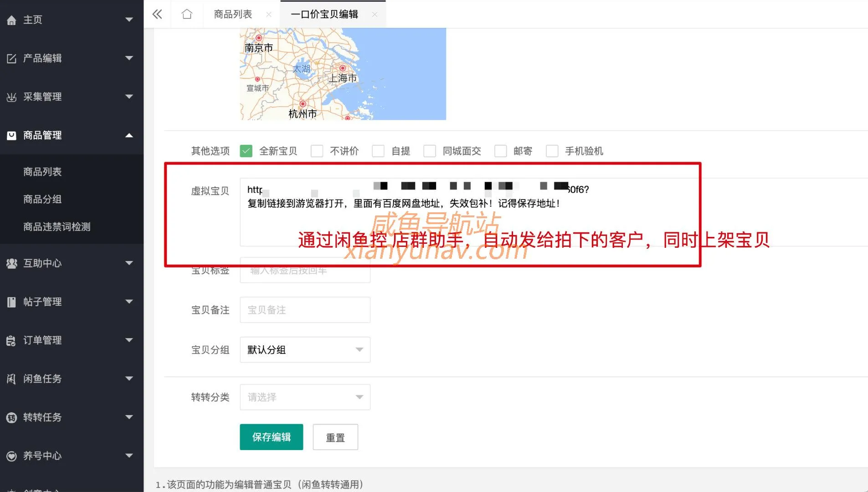Click inside the 宝贝备注 input field

point(305,310)
